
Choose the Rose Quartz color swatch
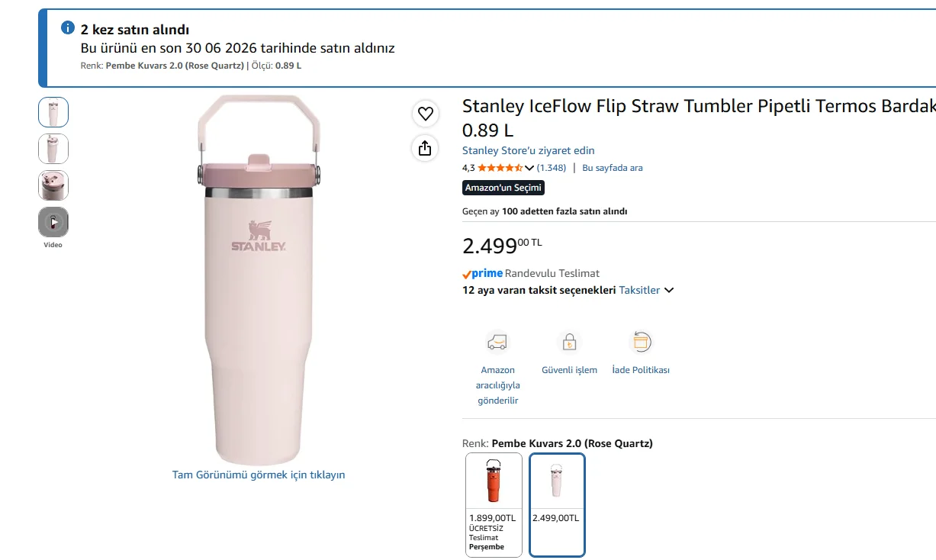(x=558, y=505)
